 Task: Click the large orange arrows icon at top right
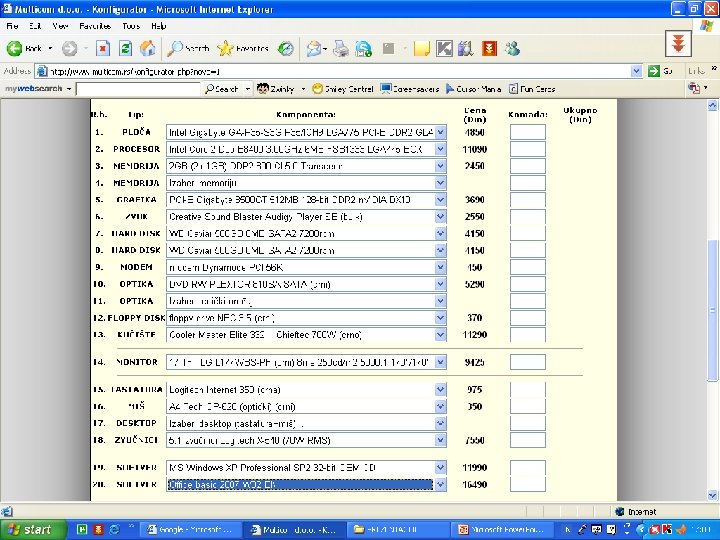click(x=678, y=44)
